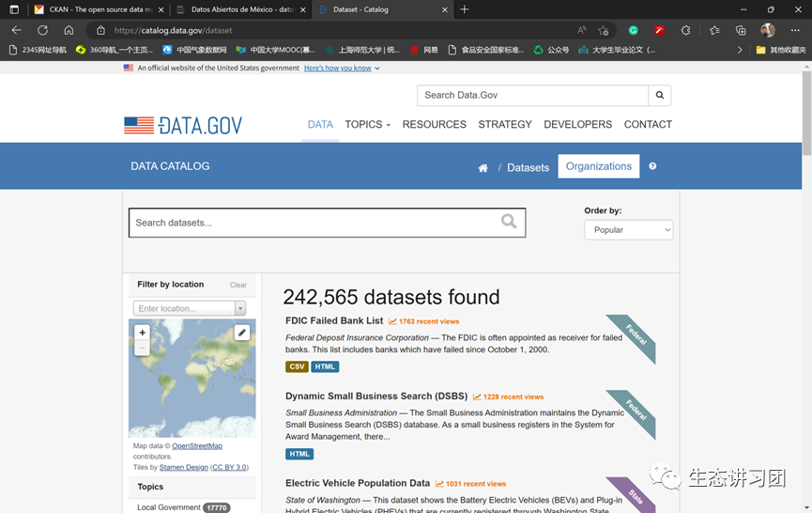Open the CONTACT navigation item

click(x=648, y=124)
